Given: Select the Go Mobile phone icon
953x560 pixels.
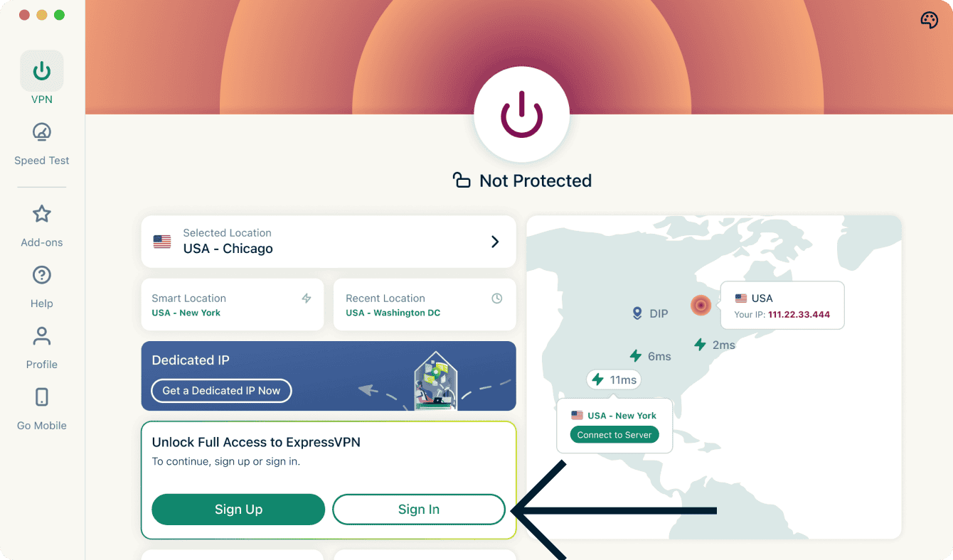Looking at the screenshot, I should pyautogui.click(x=41, y=397).
